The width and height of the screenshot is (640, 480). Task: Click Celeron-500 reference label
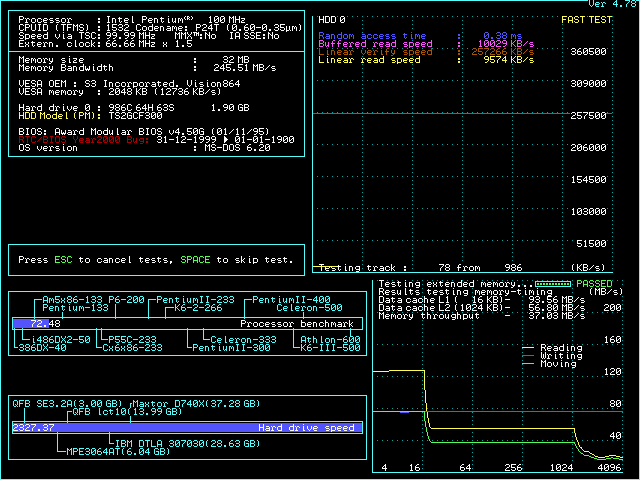click(309, 308)
